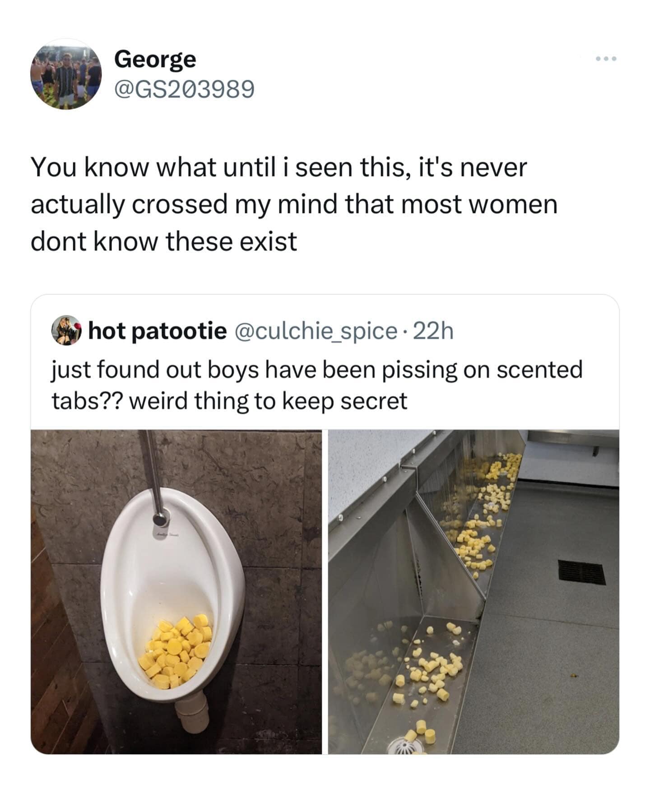Image resolution: width=650 pixels, height=812 pixels.
Task: Click the 22h timestamp on quoted tweet
Action: coord(433,331)
